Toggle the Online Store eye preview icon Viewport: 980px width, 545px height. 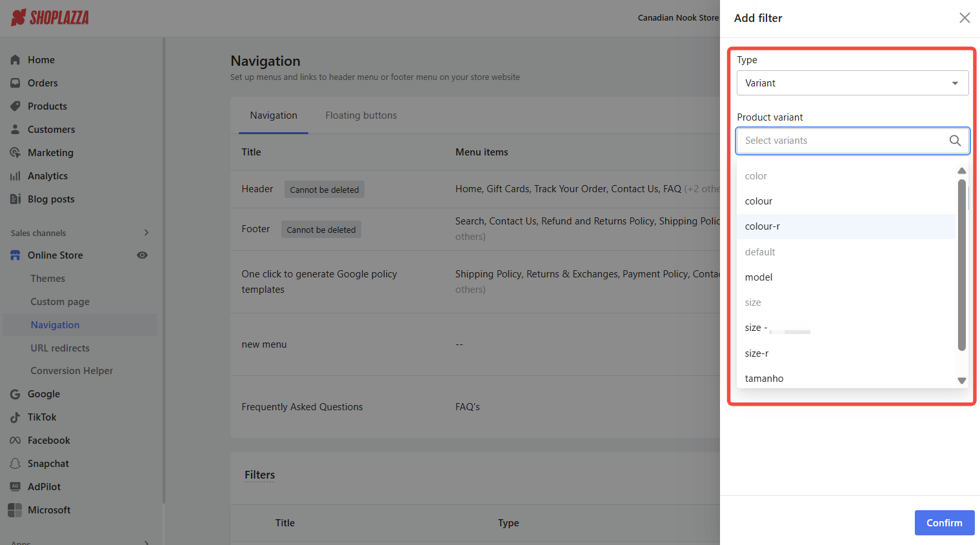[x=143, y=255]
